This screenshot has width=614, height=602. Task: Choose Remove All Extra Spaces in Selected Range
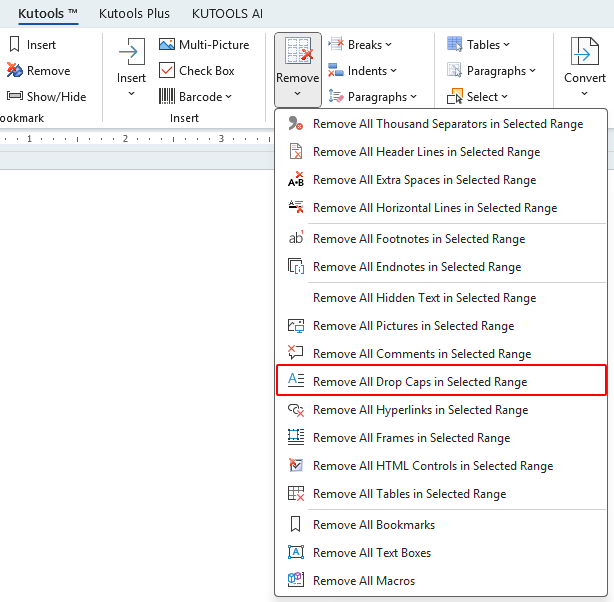[441, 180]
